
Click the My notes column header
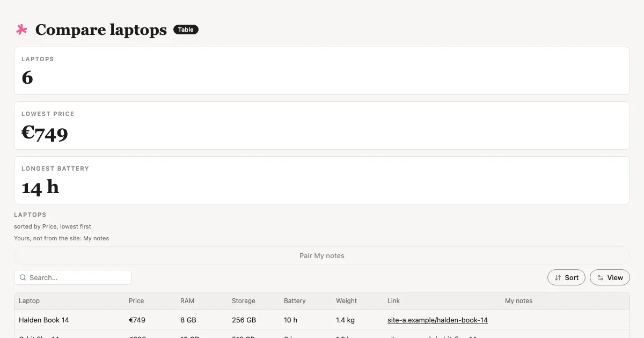[x=518, y=301]
